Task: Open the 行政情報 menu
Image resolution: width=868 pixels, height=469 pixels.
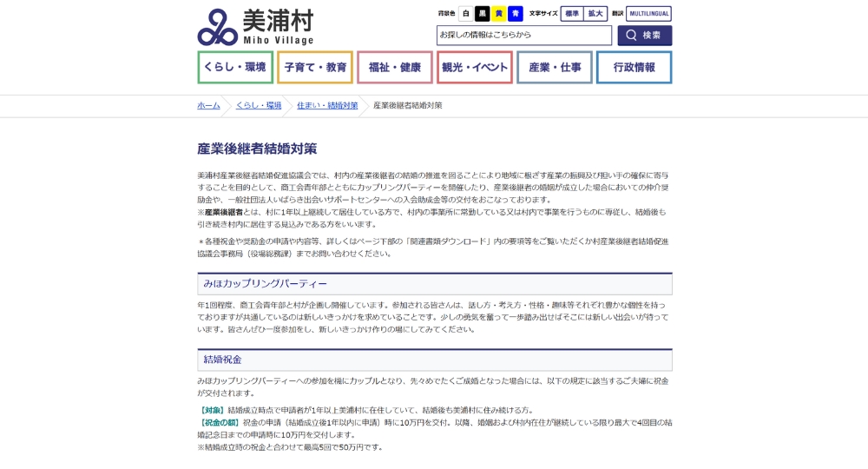Action: [x=634, y=67]
